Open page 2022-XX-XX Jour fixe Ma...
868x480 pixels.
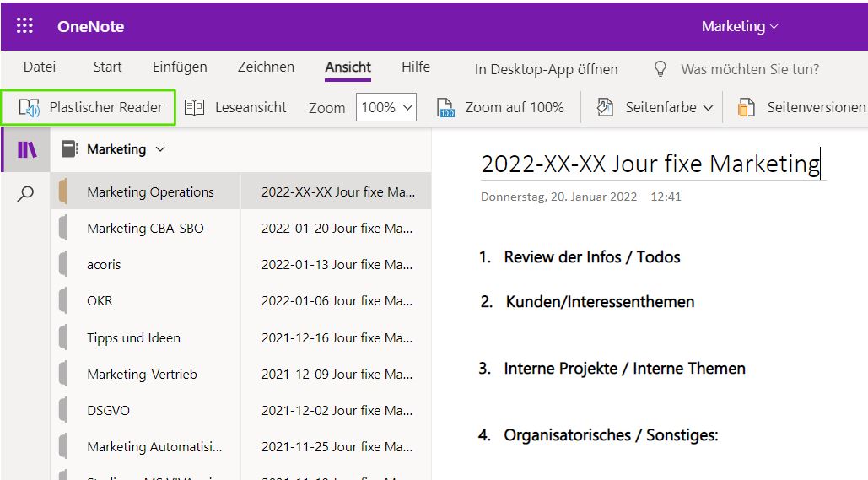click(x=337, y=191)
